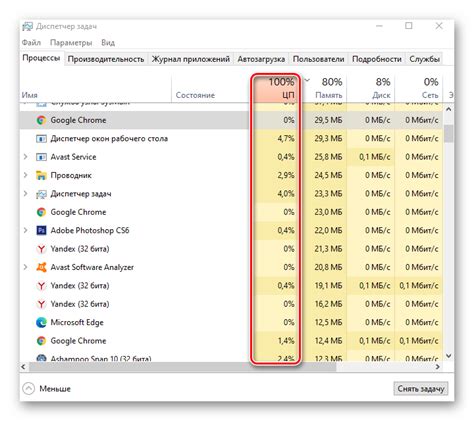Click the Меньше label to show fewer details
Screen dimensions: 474x421
coord(55,389)
